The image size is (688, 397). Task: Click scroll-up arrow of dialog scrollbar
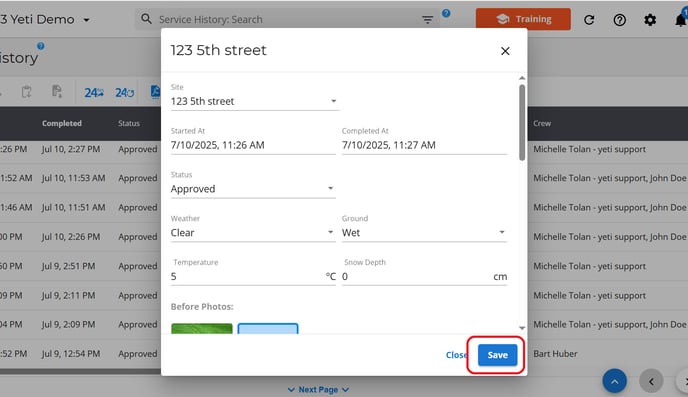coord(522,78)
